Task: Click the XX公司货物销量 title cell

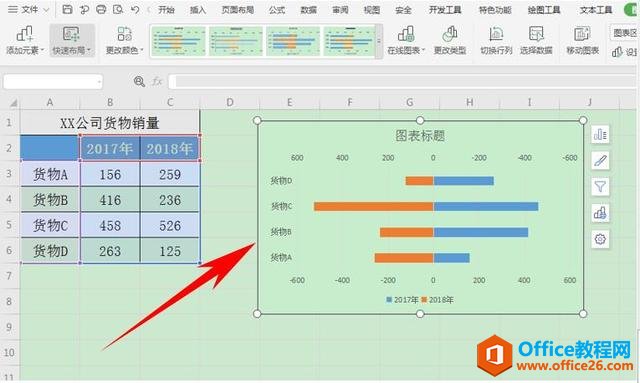Action: (110, 123)
